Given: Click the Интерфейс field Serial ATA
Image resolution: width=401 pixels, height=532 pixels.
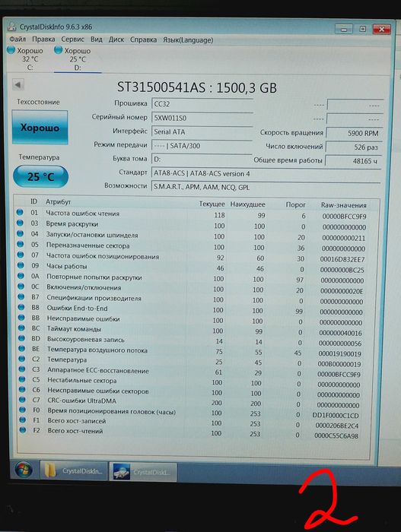Looking at the screenshot, I should click(202, 132).
